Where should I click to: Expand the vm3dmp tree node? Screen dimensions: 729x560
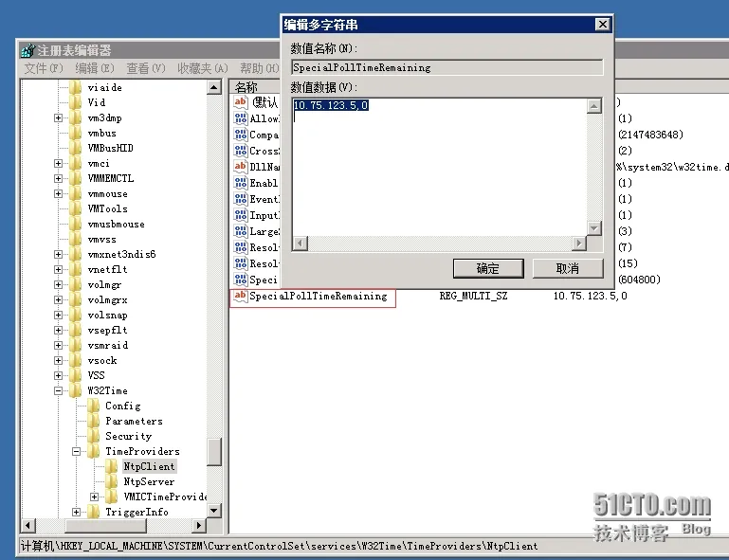(58, 118)
